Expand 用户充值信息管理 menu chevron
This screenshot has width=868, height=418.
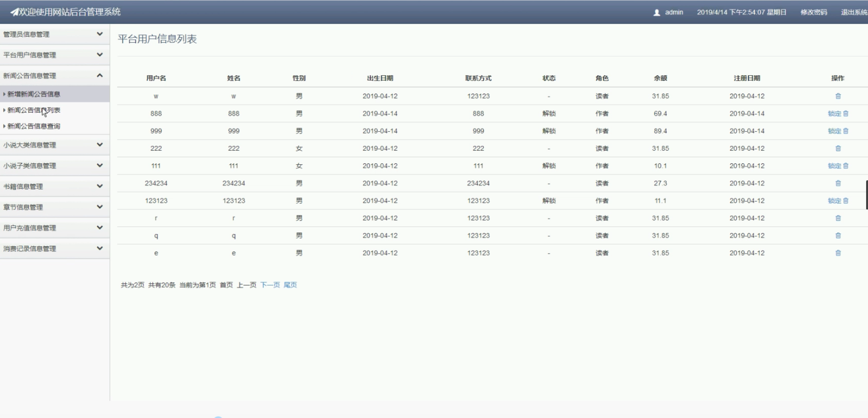pyautogui.click(x=100, y=227)
